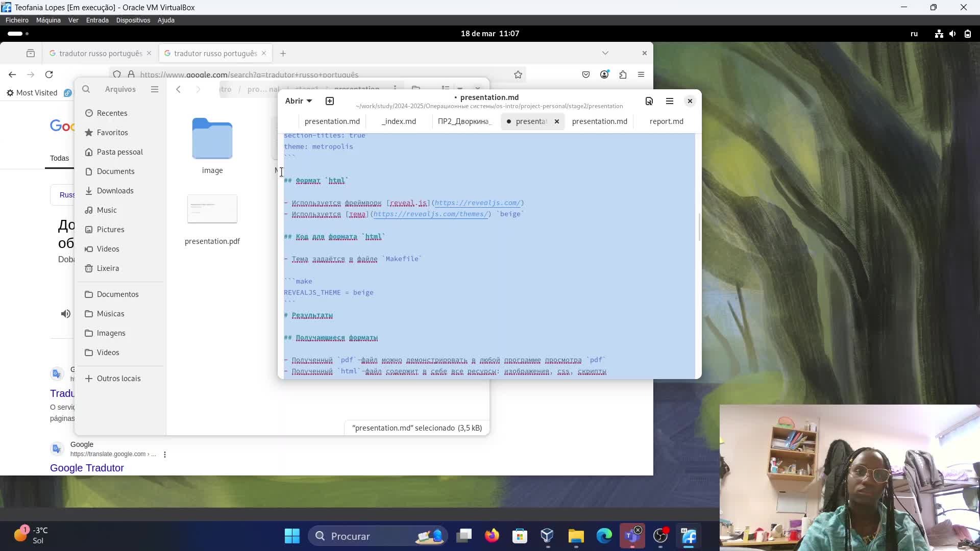Open Music in the files sidebar
Viewport: 980px width, 551px height.
coord(120,210)
